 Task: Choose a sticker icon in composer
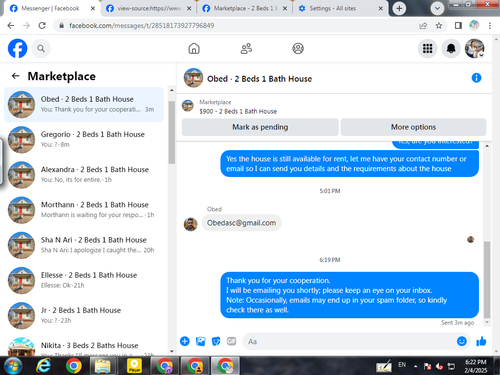tap(216, 341)
